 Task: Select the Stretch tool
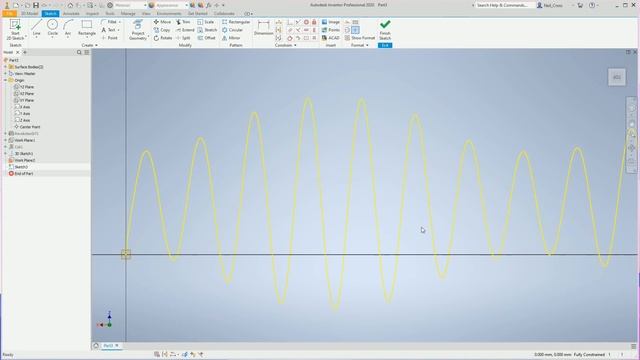207,30
